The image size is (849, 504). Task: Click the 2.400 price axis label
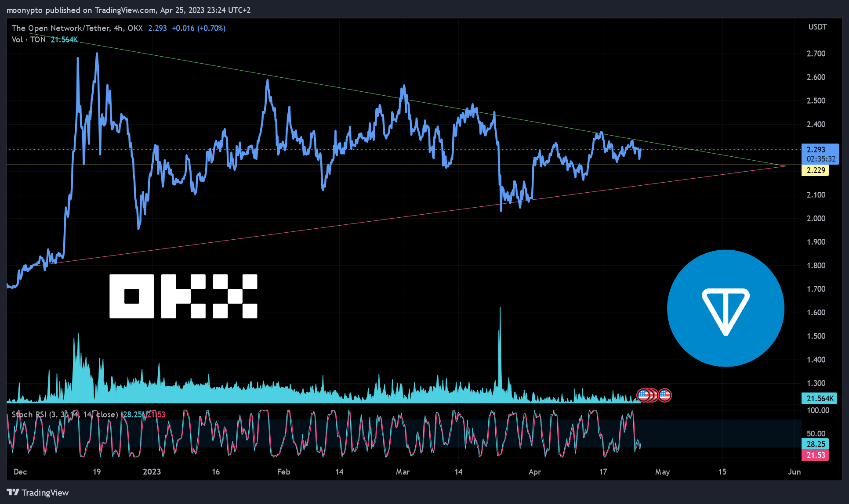click(816, 124)
